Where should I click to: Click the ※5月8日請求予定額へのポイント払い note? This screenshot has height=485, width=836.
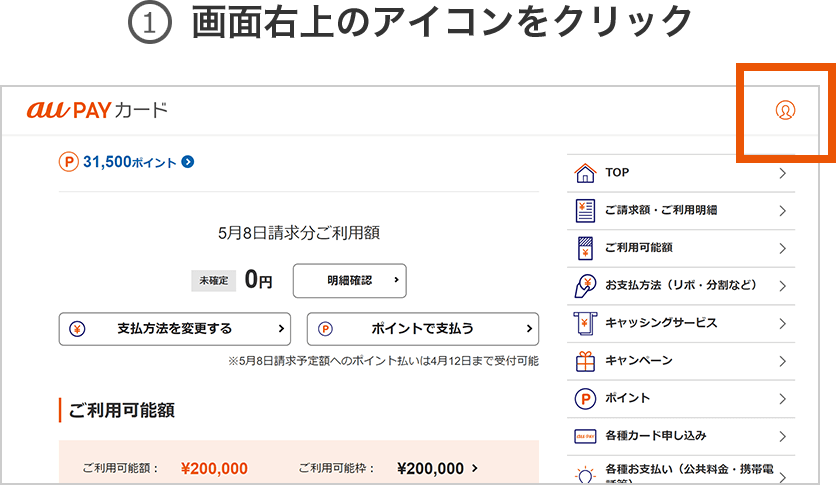(x=383, y=361)
